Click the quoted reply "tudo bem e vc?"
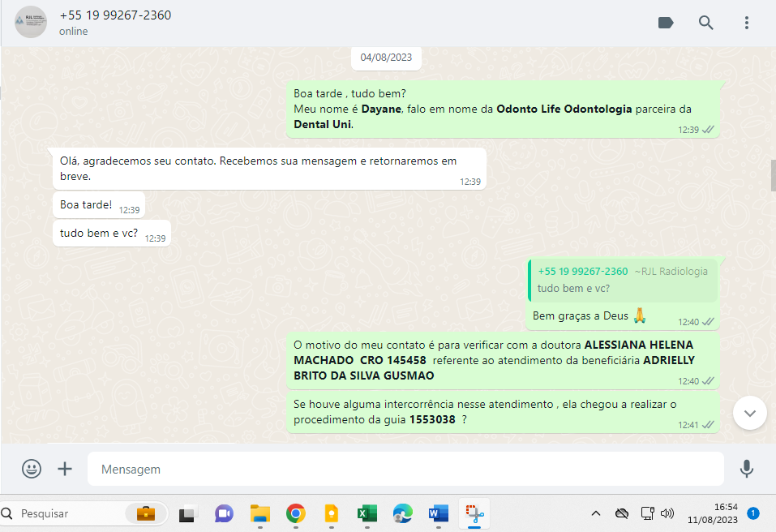Screen dimensions: 776x532 tap(622, 280)
